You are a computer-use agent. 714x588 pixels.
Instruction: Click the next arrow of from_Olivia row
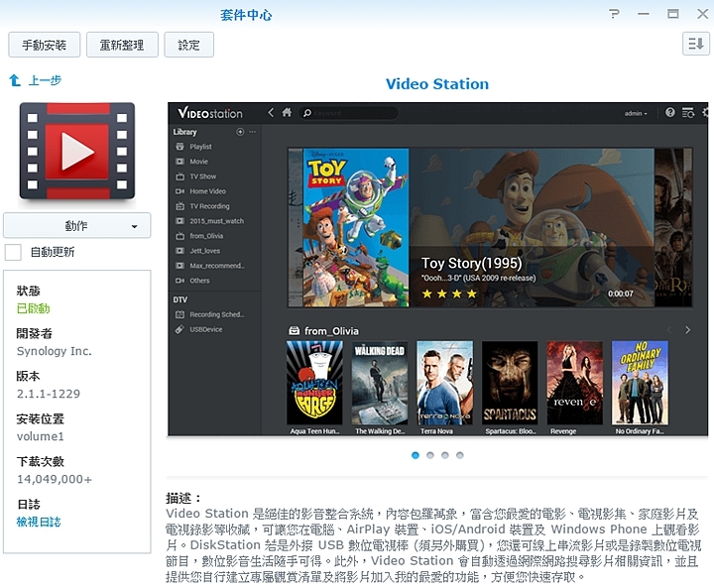pyautogui.click(x=687, y=330)
